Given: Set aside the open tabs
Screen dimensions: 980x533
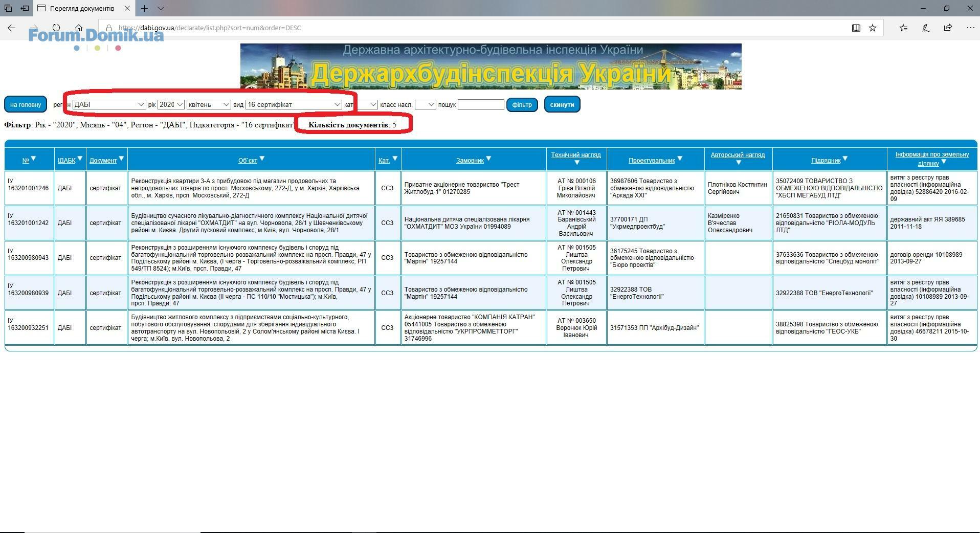Looking at the screenshot, I should [25, 8].
